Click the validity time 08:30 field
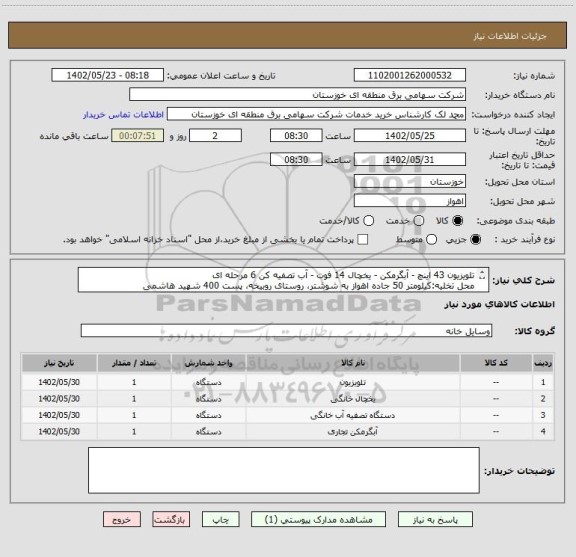This screenshot has height=557, width=576. pyautogui.click(x=296, y=159)
